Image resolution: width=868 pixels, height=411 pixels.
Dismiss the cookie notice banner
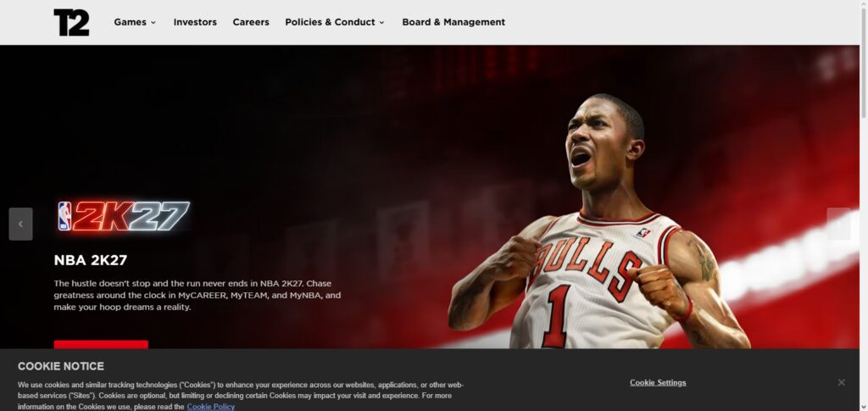tap(842, 382)
